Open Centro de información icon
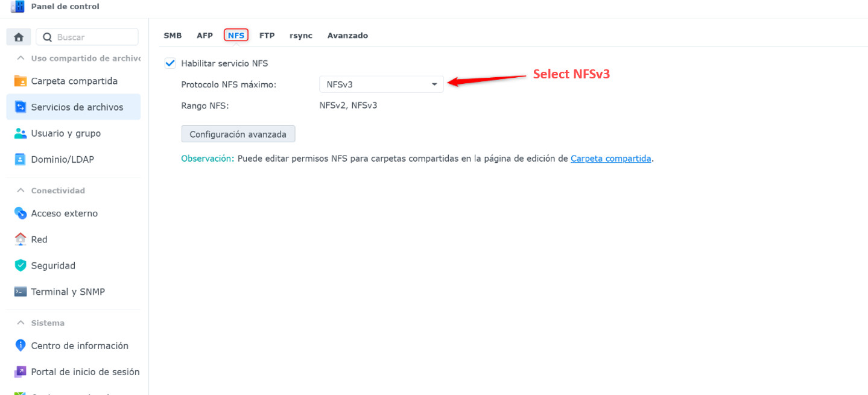 [x=21, y=346]
